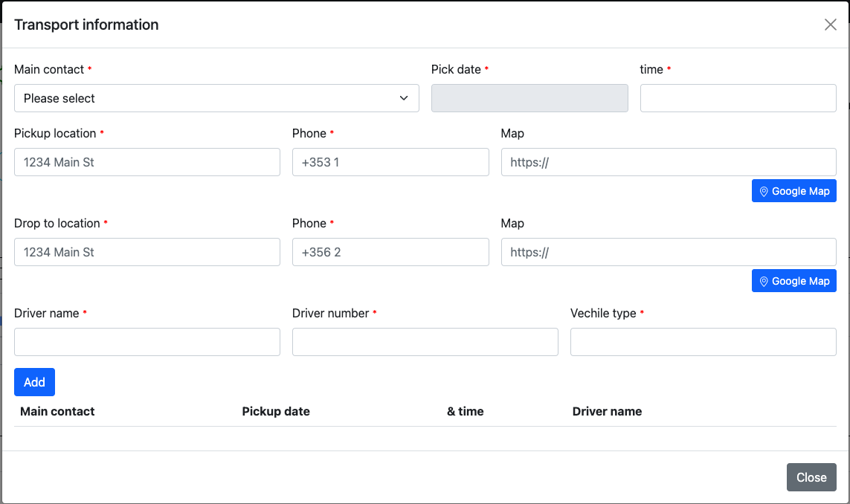Click the Driver name input
The height and width of the screenshot is (504, 850).
147,342
